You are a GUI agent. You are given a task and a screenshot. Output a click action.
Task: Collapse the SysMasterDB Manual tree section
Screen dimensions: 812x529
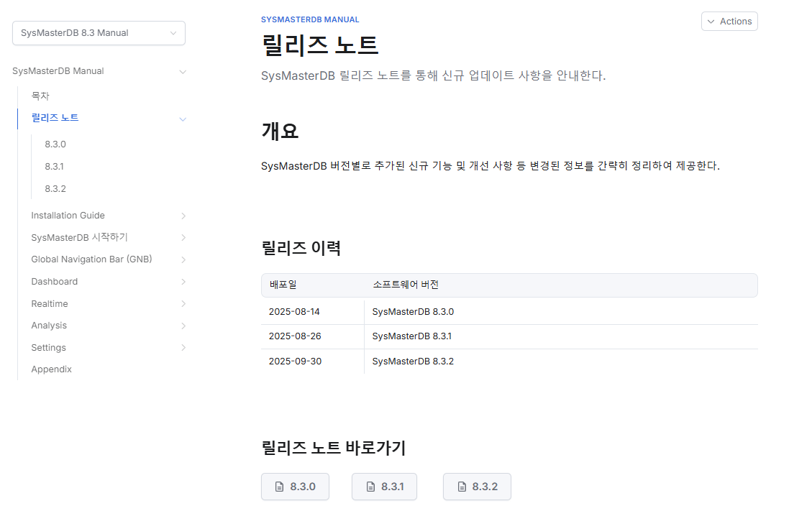coord(183,71)
